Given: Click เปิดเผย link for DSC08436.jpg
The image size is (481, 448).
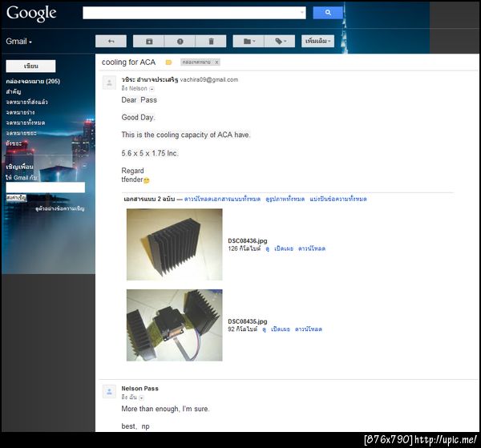Looking at the screenshot, I should (x=284, y=248).
